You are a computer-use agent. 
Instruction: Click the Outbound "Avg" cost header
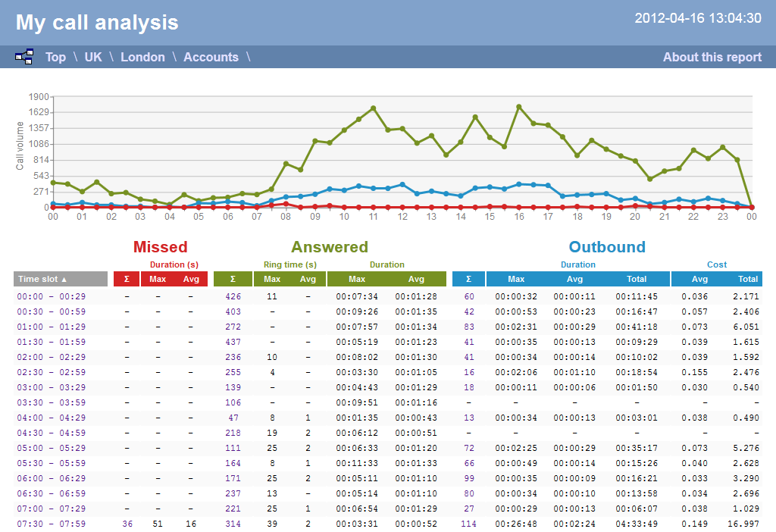coord(699,279)
